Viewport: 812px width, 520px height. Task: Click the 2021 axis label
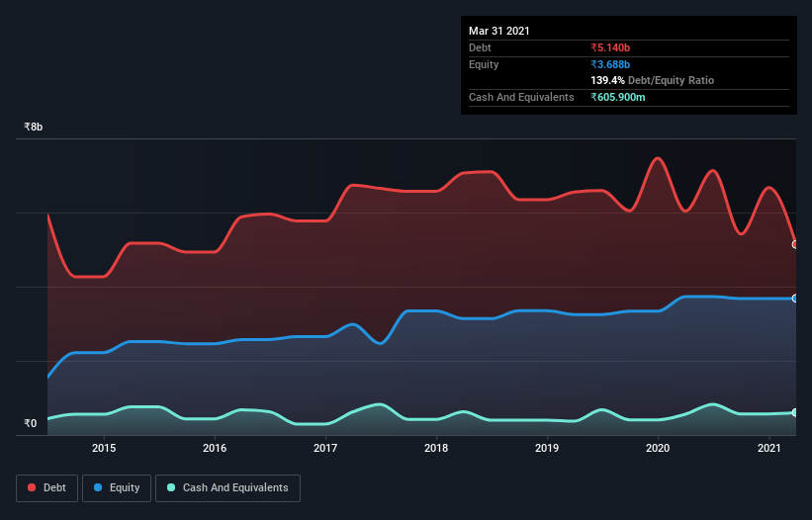pos(769,448)
